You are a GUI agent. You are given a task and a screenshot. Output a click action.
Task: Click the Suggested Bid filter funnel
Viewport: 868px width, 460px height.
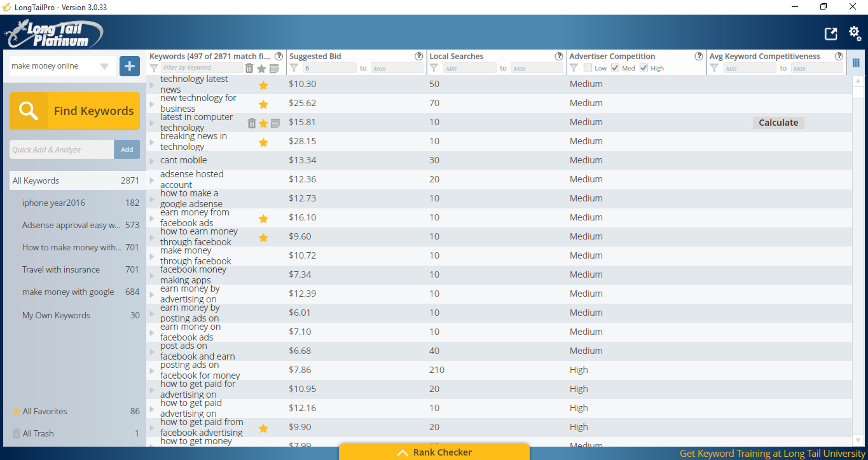point(294,68)
